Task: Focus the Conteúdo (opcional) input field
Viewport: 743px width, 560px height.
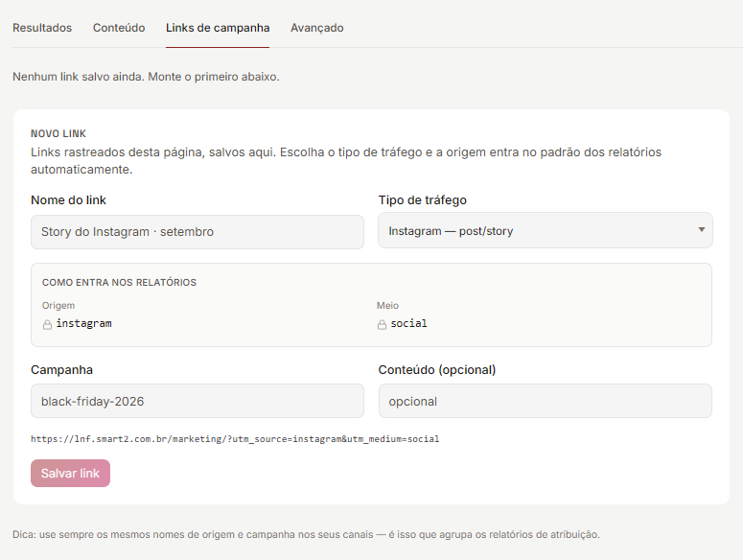Action: point(545,401)
